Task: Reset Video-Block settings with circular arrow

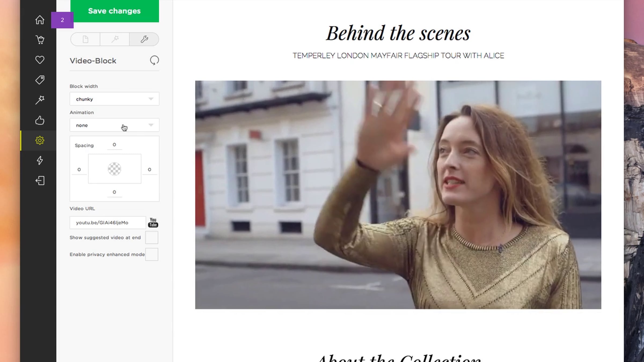Action: tap(154, 60)
